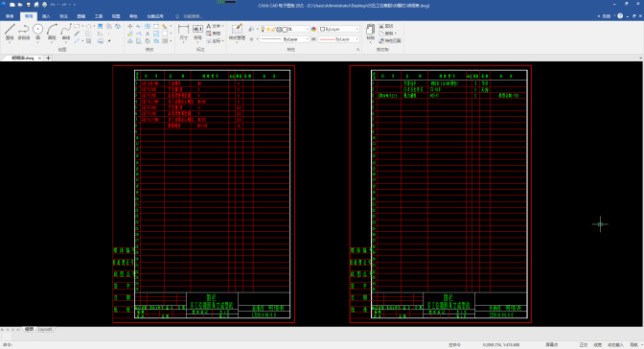The image size is (644, 349).
Task: Expand the Text tool dropdown arrow
Action: coord(222,26)
